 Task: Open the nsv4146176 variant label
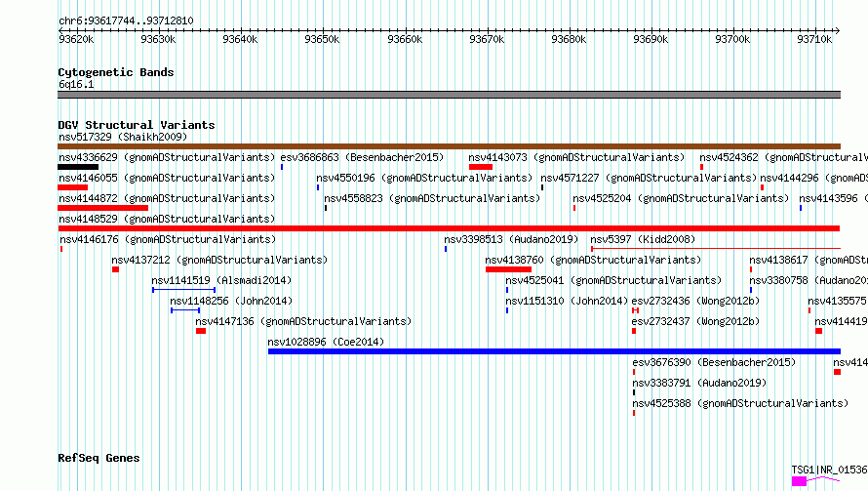(168, 239)
